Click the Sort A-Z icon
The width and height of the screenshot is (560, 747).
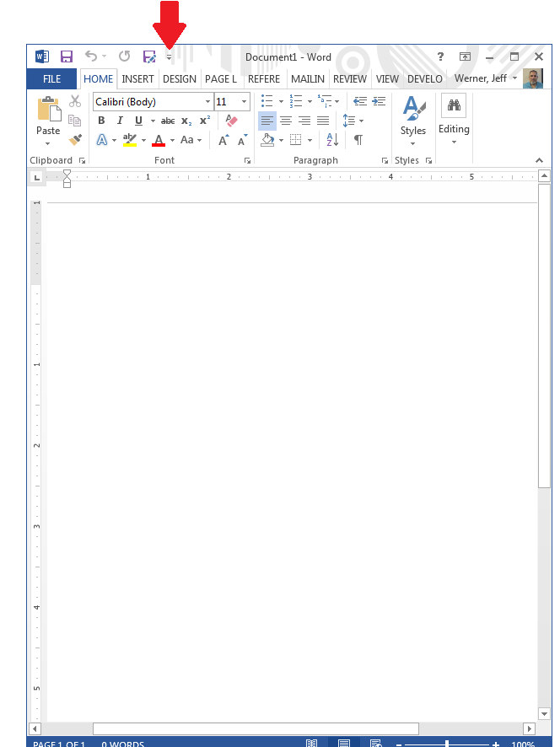coord(331,140)
